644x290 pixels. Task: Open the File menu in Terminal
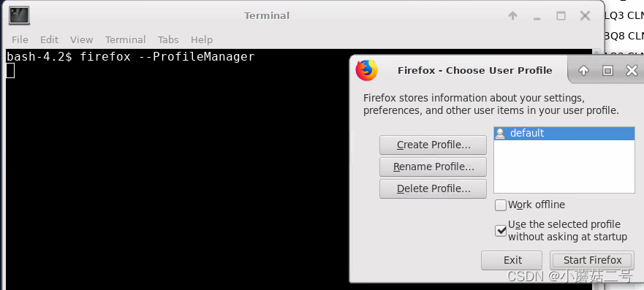(20, 39)
